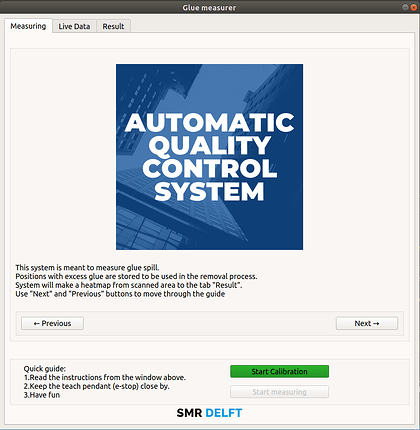Viewport: 420px width, 430px height.
Task: Click the Glue measurer title bar text
Action: point(209,8)
